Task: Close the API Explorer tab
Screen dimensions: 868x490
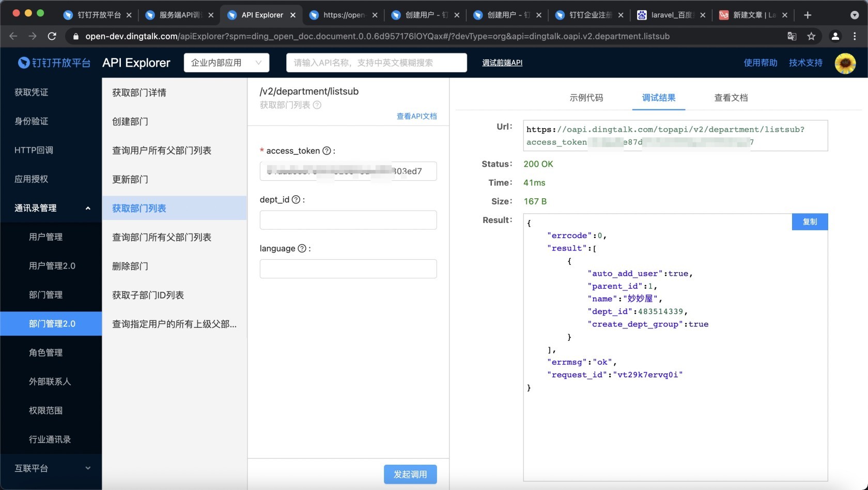Action: coord(293,15)
